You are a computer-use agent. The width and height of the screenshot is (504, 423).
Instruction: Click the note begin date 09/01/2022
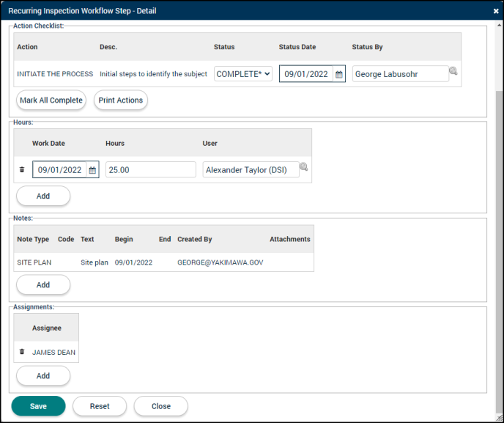click(133, 262)
